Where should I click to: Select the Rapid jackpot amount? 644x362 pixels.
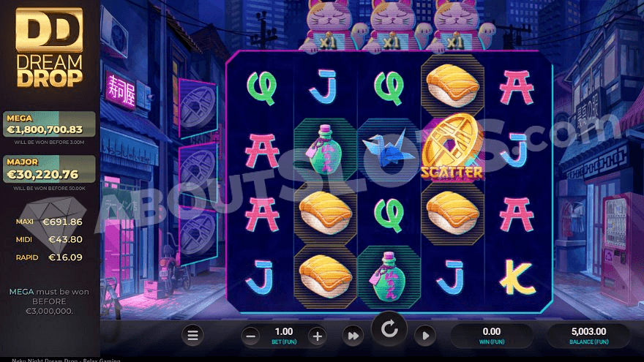65,257
